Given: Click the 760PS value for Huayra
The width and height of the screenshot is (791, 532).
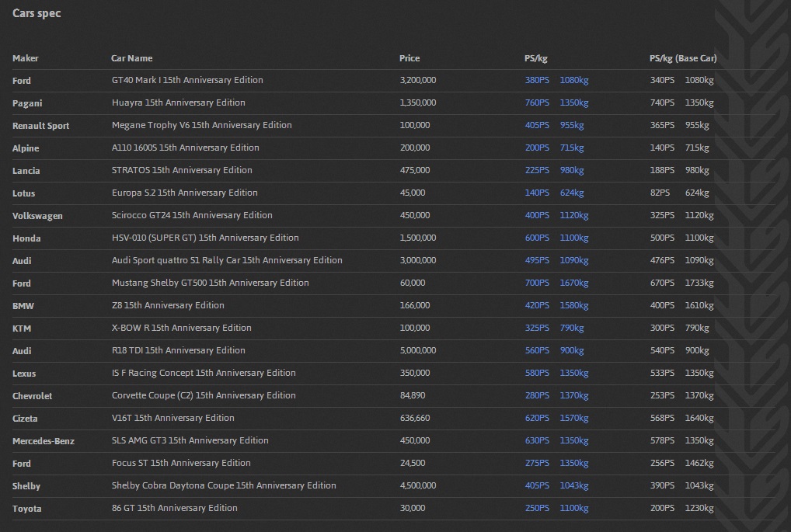Looking at the screenshot, I should (x=537, y=103).
